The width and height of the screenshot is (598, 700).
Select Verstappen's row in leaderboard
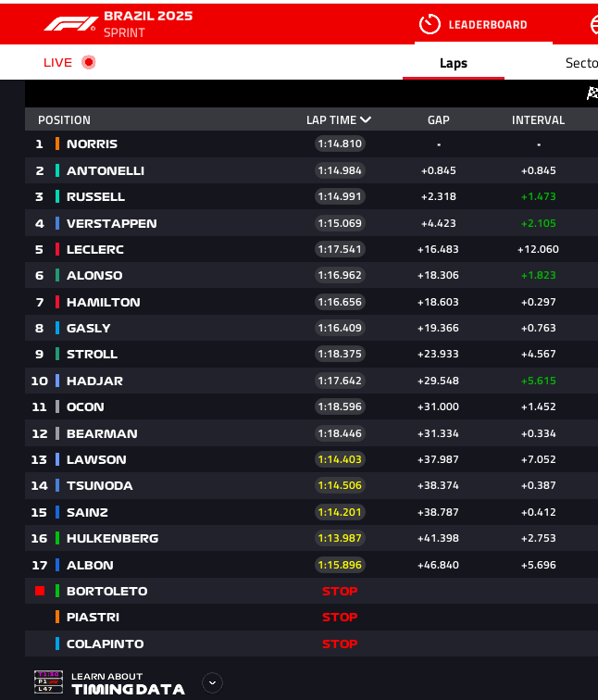point(111,223)
